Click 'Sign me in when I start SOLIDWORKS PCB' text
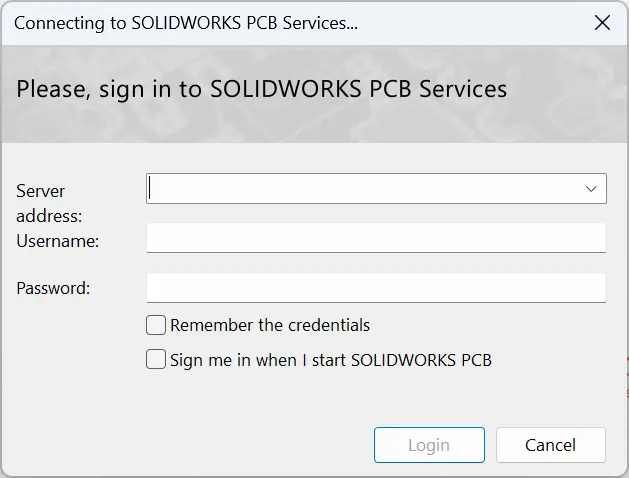 click(x=331, y=360)
